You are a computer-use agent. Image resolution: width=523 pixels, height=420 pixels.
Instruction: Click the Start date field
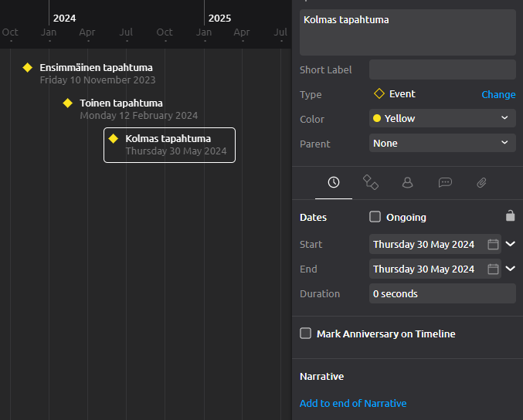[435, 244]
